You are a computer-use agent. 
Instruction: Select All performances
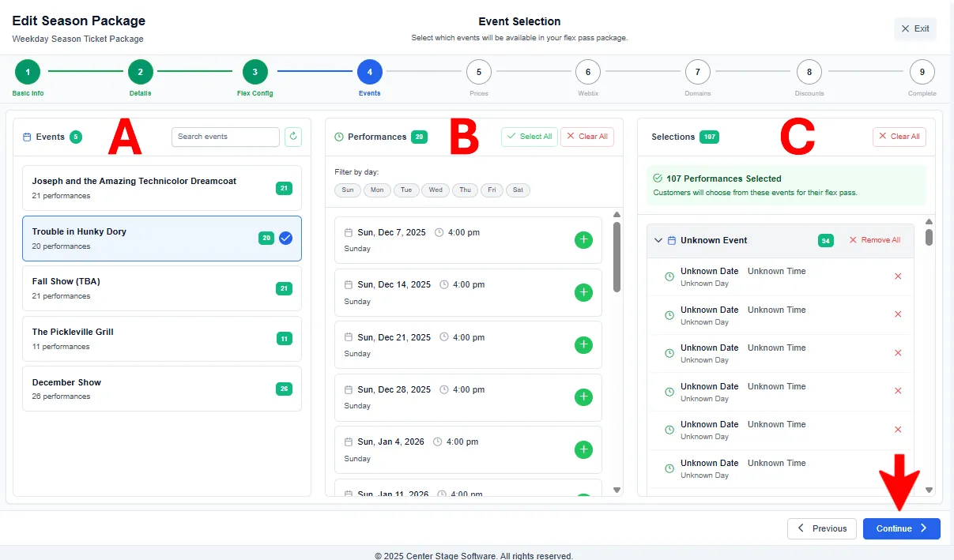point(530,137)
